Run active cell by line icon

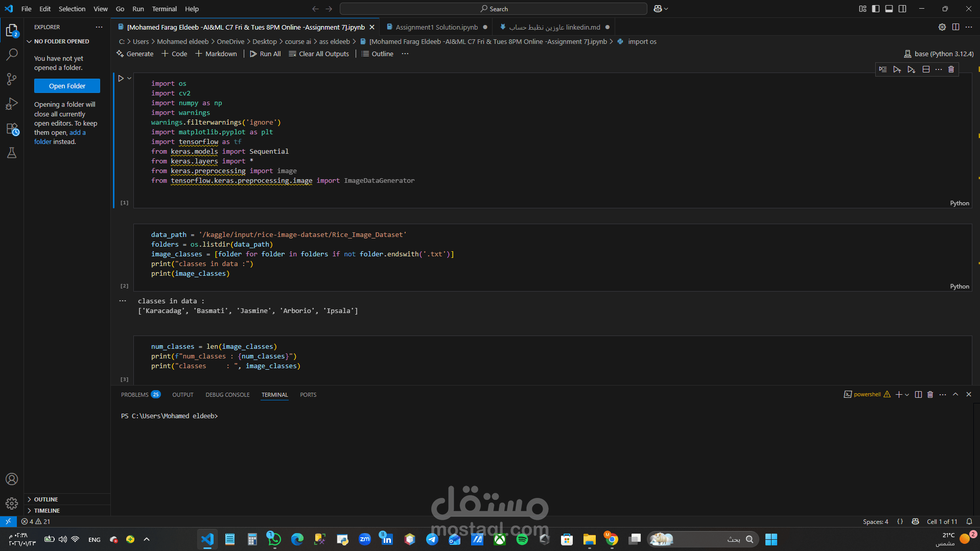(x=883, y=69)
